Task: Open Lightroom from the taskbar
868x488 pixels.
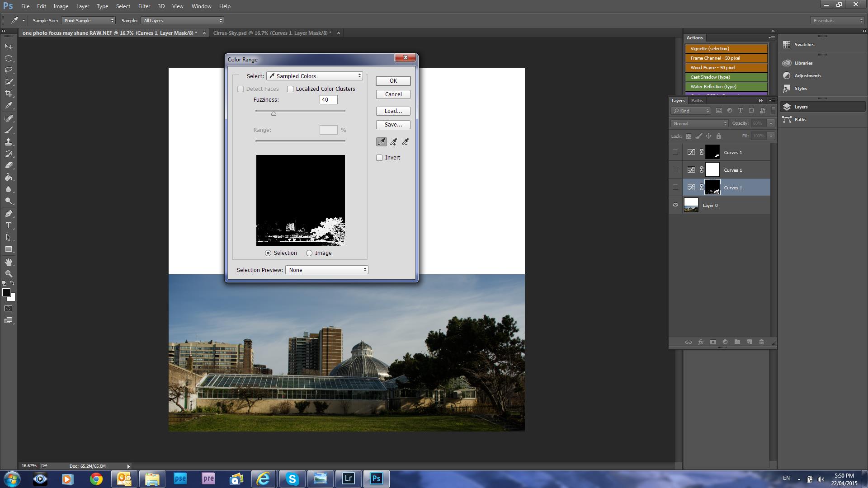Action: [348, 479]
